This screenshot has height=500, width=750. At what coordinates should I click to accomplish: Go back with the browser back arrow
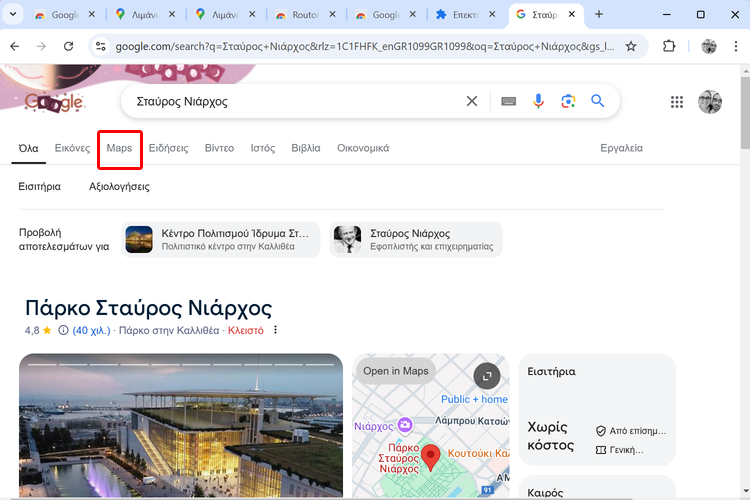[x=15, y=46]
